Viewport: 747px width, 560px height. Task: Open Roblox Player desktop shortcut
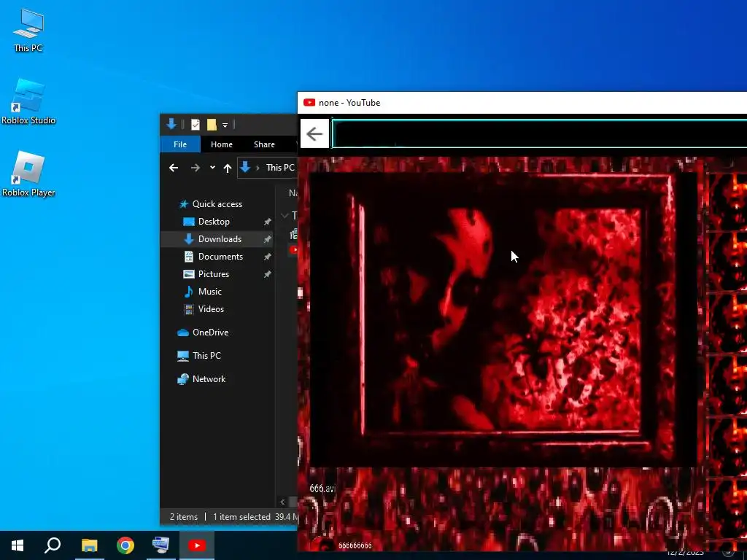coord(28,174)
